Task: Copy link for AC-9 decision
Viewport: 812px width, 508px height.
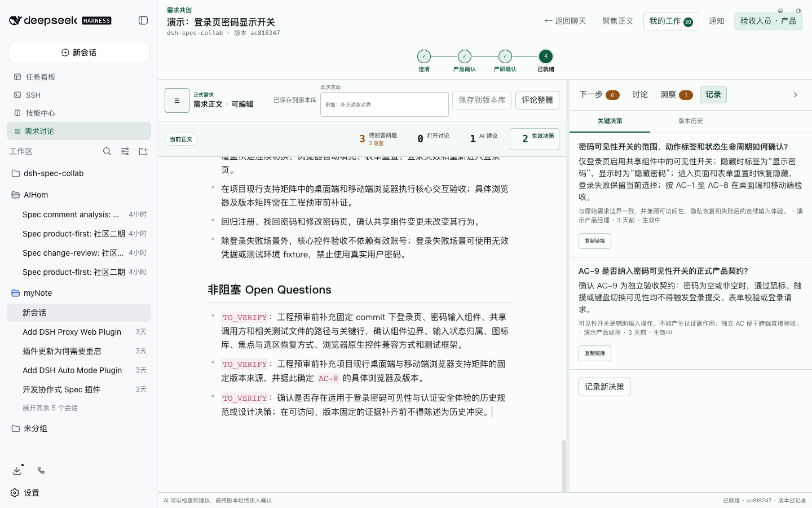Action: (595, 353)
